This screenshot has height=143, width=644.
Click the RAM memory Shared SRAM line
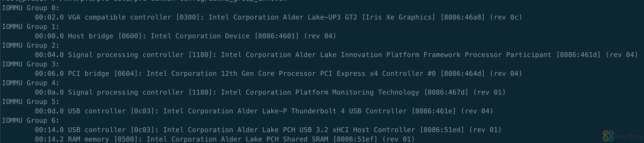tap(224, 139)
